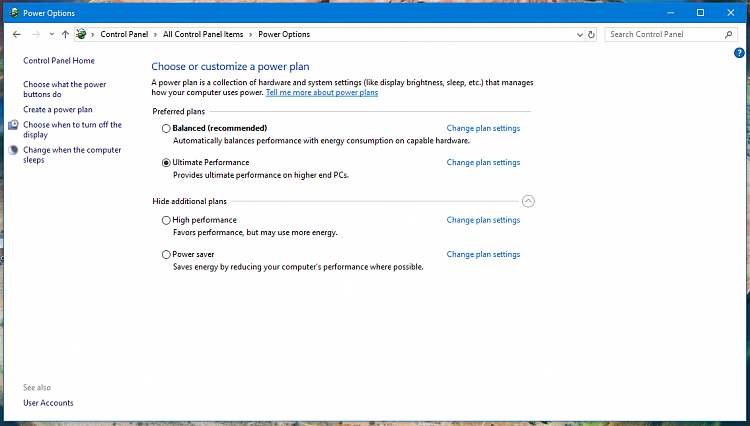Collapse additional plans with round chevron
This screenshot has width=750, height=426.
point(528,201)
